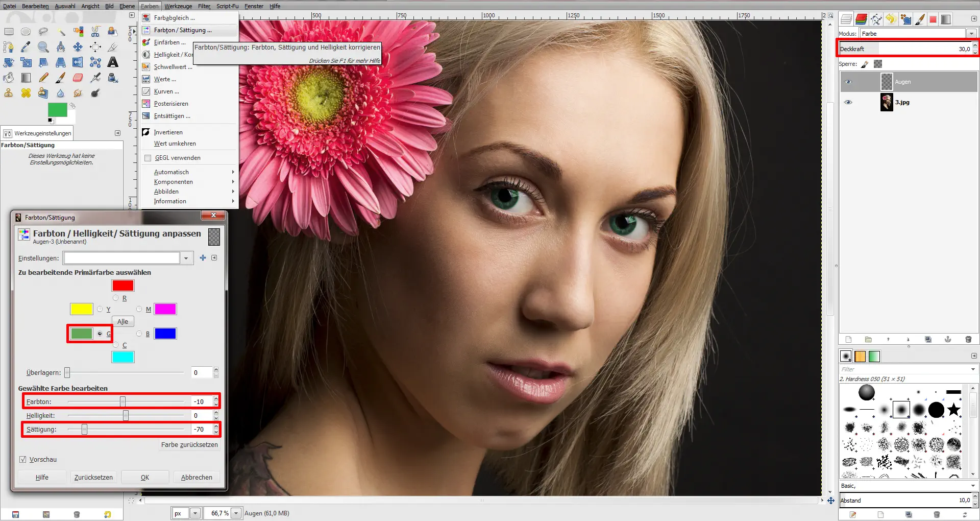Open the Einstellungen presets dropdown

click(x=186, y=258)
